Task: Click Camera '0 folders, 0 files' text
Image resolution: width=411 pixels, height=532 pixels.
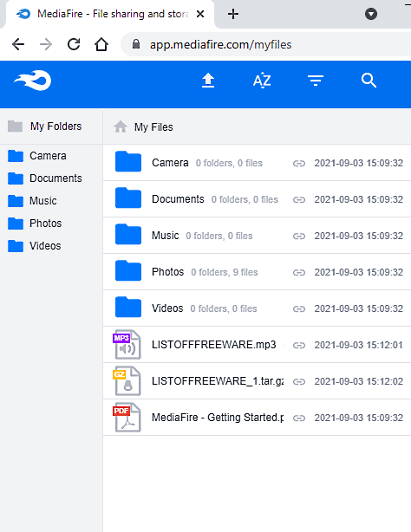Action: (229, 163)
